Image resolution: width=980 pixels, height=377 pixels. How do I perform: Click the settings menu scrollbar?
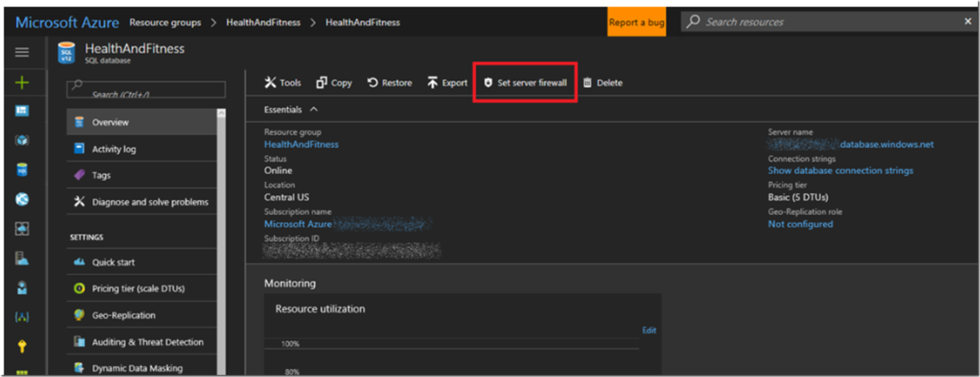(x=221, y=242)
